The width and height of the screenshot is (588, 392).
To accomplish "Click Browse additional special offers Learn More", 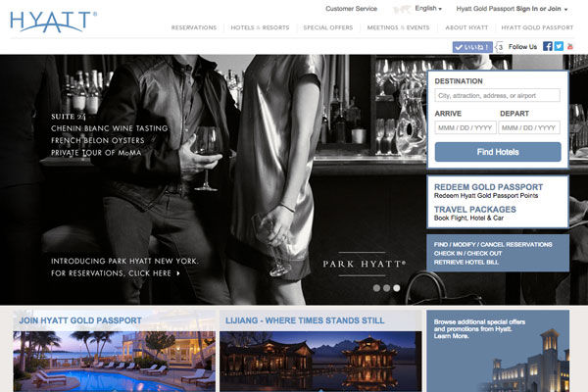I will (x=479, y=329).
